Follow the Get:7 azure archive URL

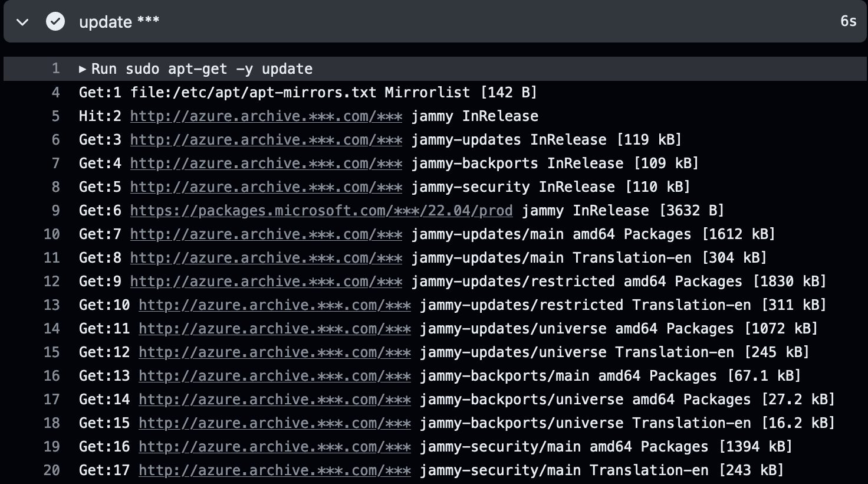click(x=266, y=234)
